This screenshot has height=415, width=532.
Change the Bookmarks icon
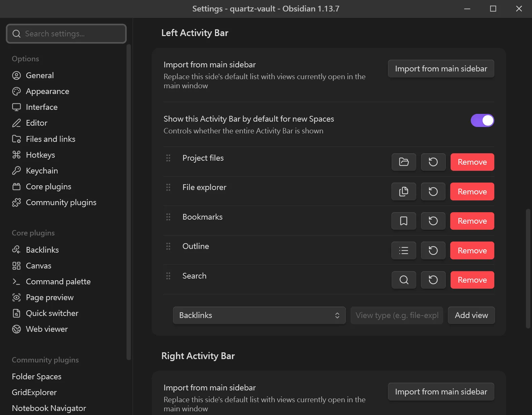point(404,221)
